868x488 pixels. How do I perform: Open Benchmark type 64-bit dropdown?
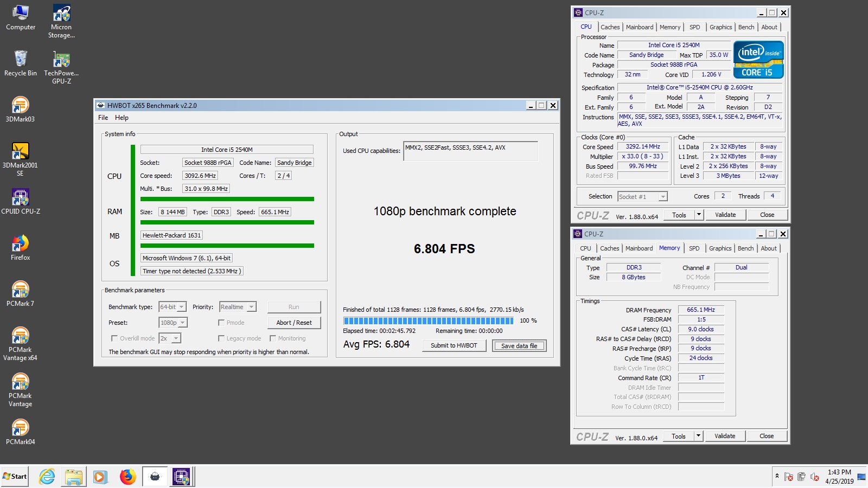(173, 307)
